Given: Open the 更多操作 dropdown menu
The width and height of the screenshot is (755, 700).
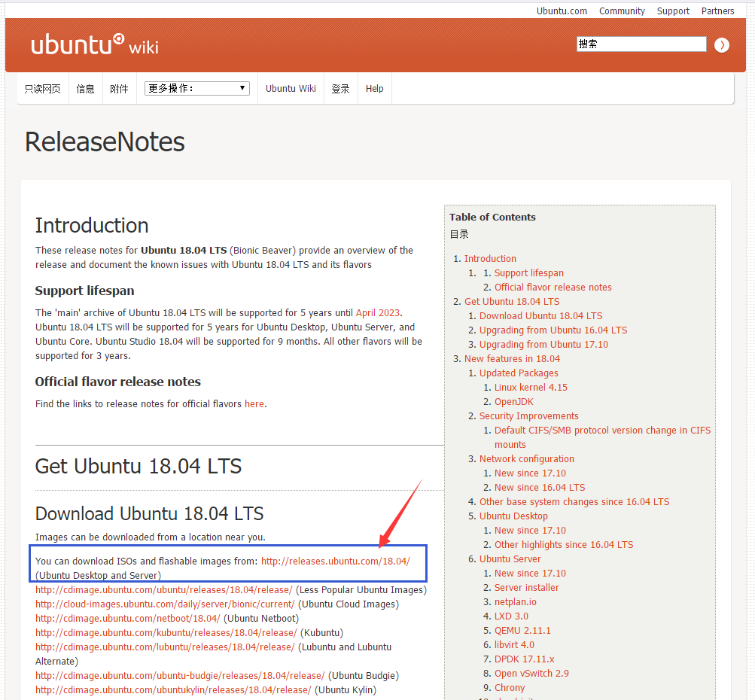Looking at the screenshot, I should 197,88.
